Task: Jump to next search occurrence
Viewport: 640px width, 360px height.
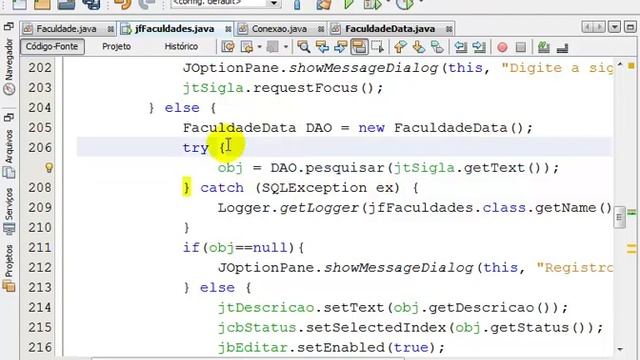Action: coord(340,47)
